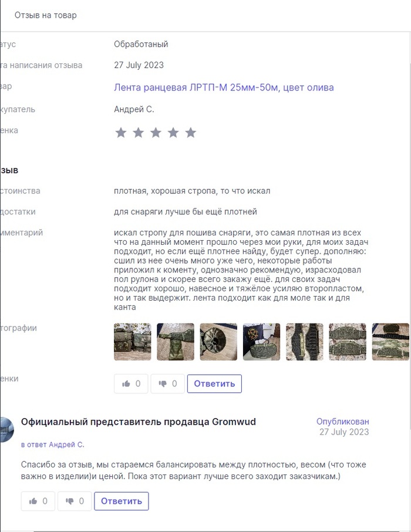Click the third rating star
This screenshot has width=411, height=532.
pyautogui.click(x=156, y=133)
